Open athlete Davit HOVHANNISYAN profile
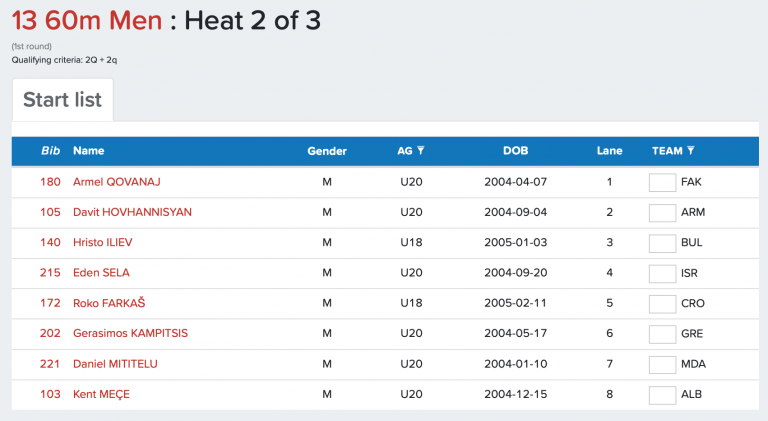768x421 pixels. [x=132, y=212]
